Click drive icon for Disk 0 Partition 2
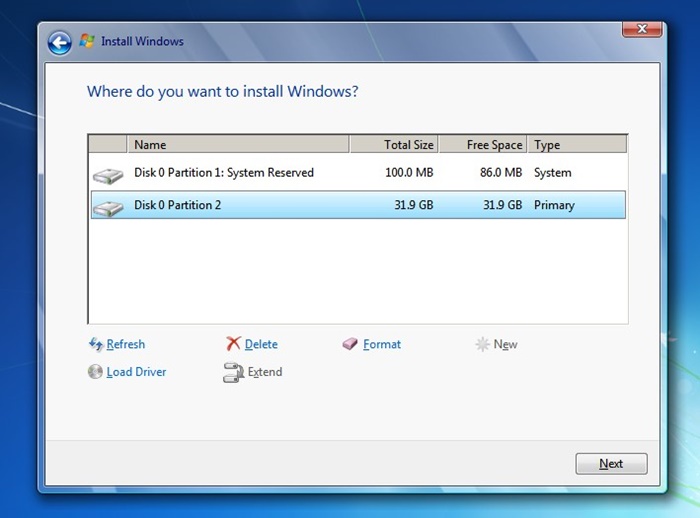The height and width of the screenshot is (518, 700). pyautogui.click(x=108, y=208)
